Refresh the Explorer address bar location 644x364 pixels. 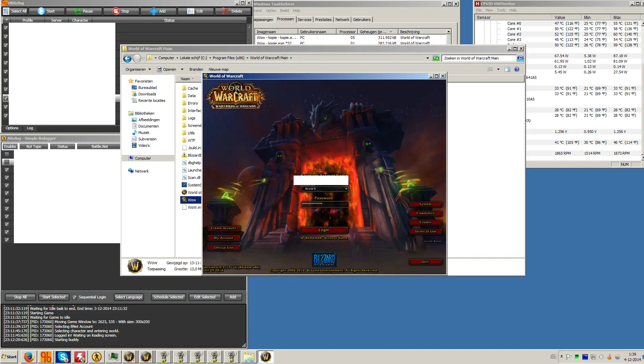coord(436,58)
